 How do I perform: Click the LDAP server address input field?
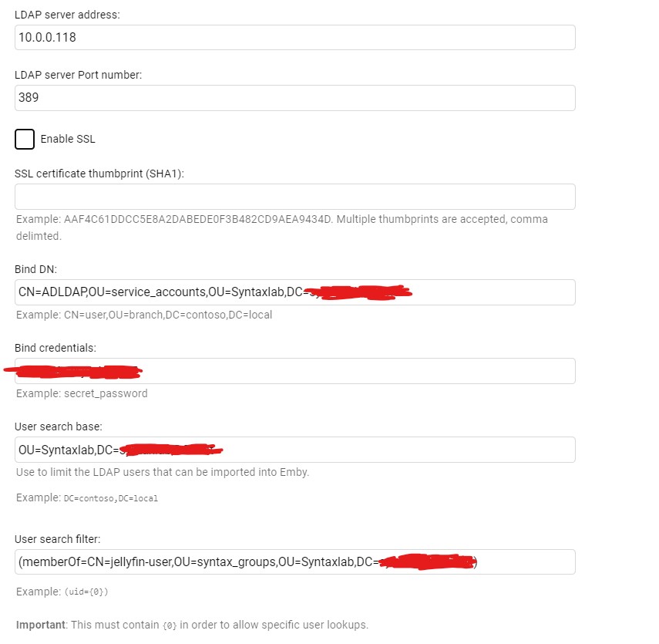point(294,37)
